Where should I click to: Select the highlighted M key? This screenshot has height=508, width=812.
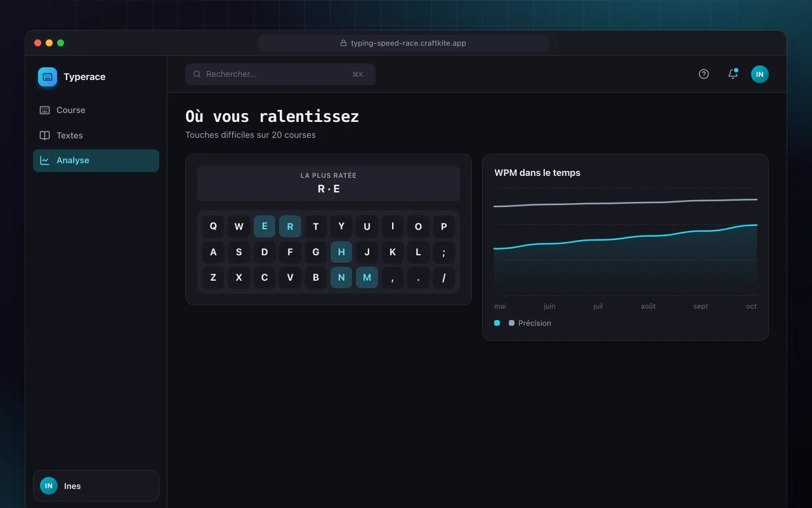click(x=367, y=277)
